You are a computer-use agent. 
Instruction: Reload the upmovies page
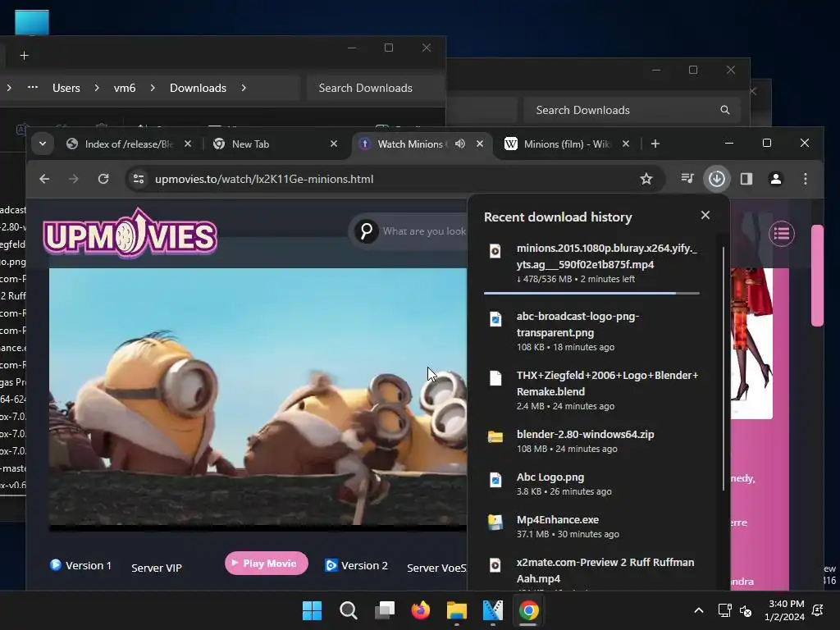coord(103,179)
